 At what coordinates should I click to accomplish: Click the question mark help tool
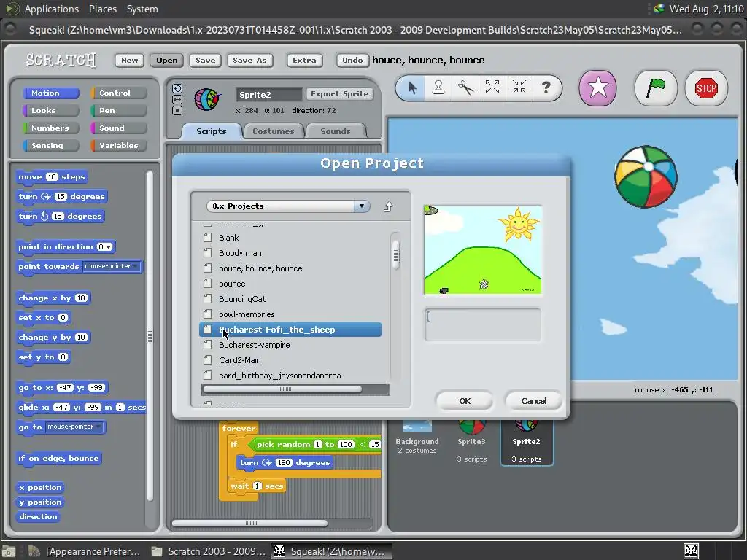[546, 87]
